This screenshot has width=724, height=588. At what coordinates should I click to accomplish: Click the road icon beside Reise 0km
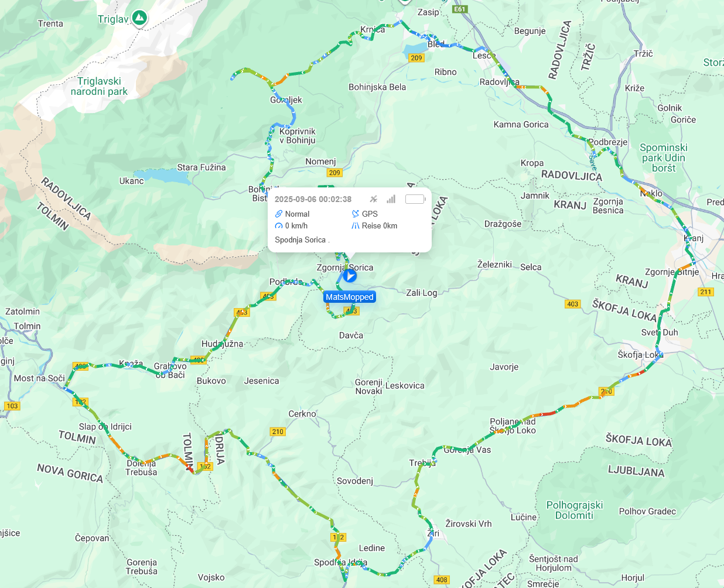tap(356, 225)
